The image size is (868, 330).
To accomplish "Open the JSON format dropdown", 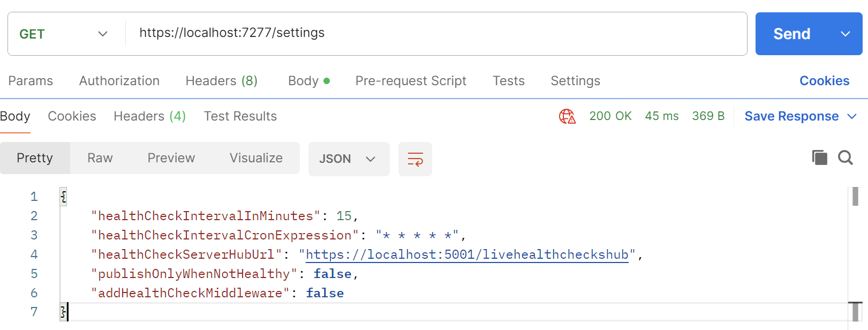I will [349, 159].
